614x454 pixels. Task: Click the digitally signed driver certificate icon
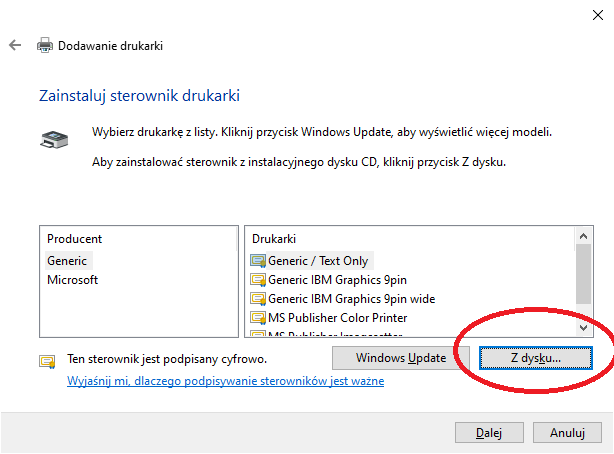tap(47, 361)
